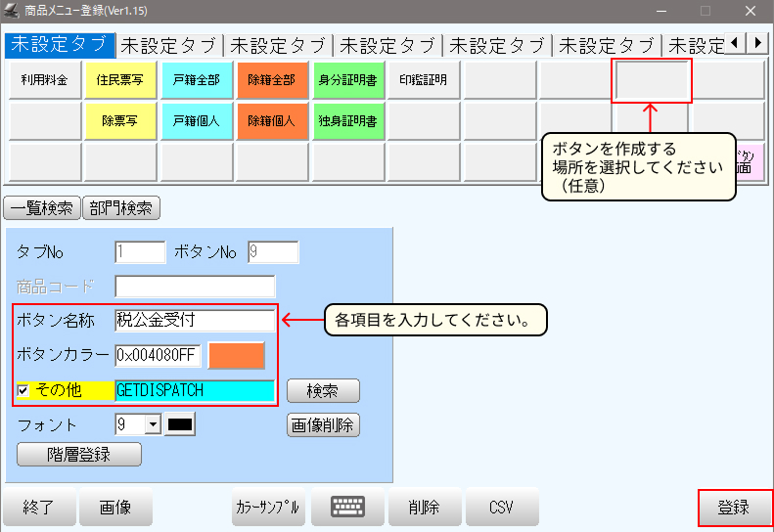Screen dimensions: 774x532
Task: Switch to the third 未設定タブ tab
Action: point(279,44)
